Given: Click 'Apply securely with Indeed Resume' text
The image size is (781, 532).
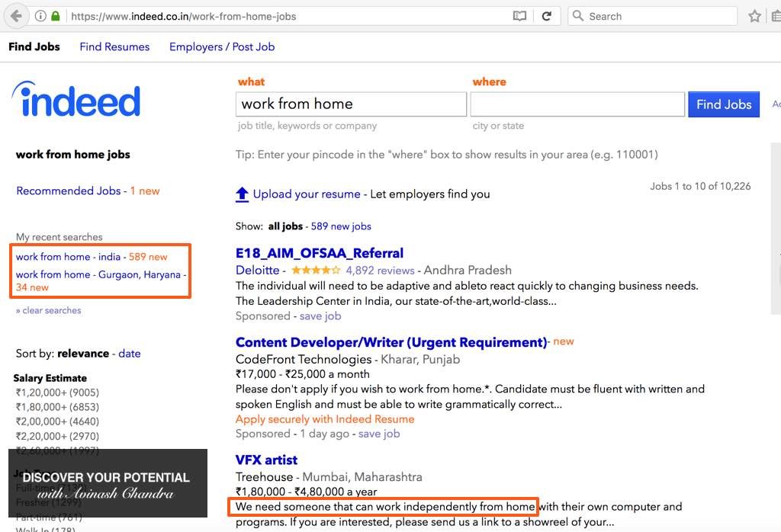Looking at the screenshot, I should pos(325,419).
